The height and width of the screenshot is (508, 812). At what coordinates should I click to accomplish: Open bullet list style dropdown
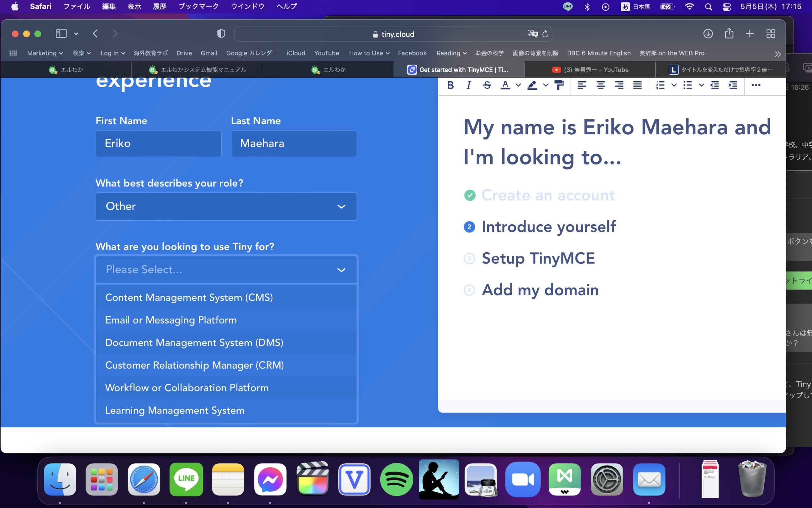(x=702, y=85)
